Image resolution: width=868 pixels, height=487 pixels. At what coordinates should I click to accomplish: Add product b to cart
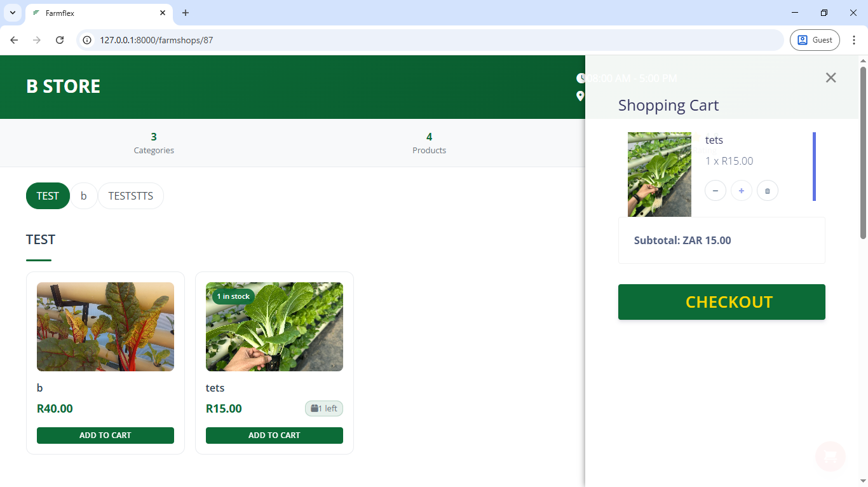[105, 436]
